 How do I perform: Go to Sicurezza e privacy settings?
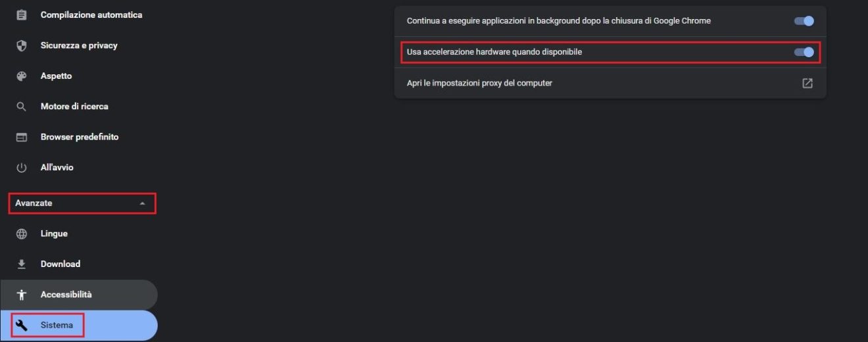pyautogui.click(x=79, y=45)
